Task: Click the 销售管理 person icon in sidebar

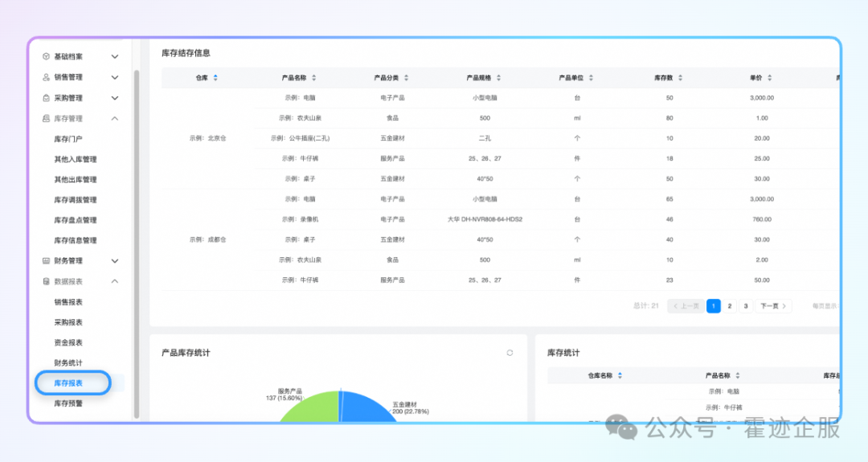Action: [46, 77]
